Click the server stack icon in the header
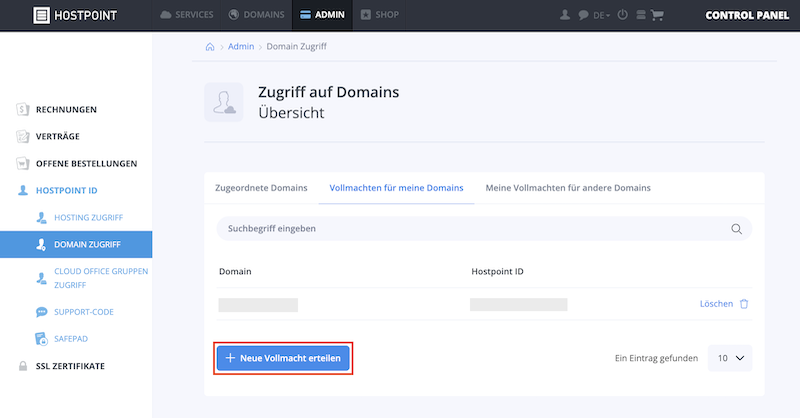This screenshot has width=800, height=418. [x=641, y=15]
